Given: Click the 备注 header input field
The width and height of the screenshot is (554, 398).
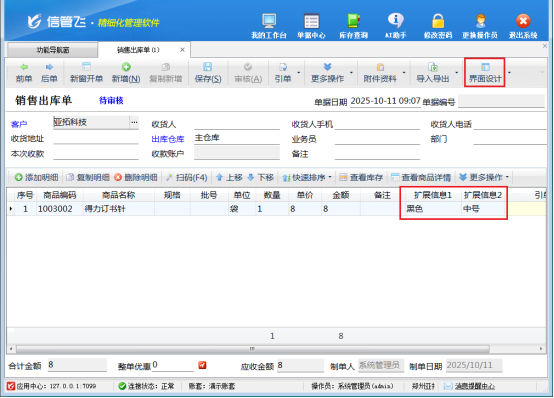Looking at the screenshot, I should click(x=377, y=154).
